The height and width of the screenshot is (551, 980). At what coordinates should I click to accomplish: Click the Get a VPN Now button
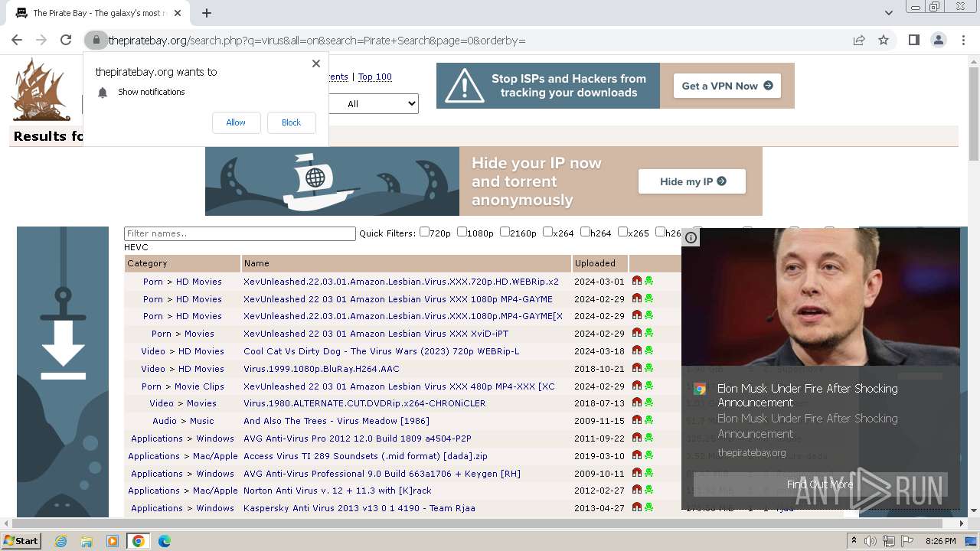(727, 86)
